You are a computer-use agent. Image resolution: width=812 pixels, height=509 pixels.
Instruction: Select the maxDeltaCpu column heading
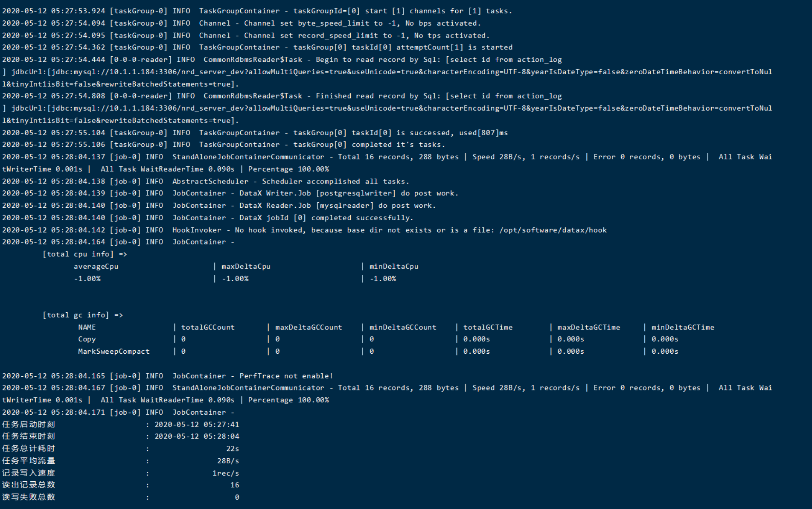(246, 267)
